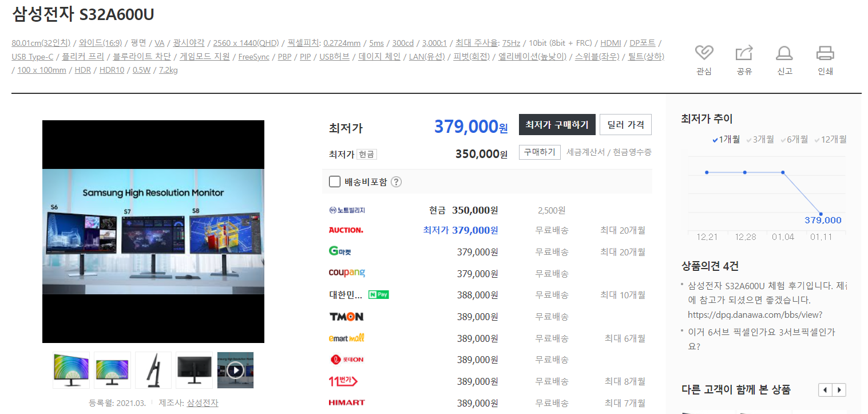
Task: Open the S32A600U 체험 후기 review
Action: 768,300
